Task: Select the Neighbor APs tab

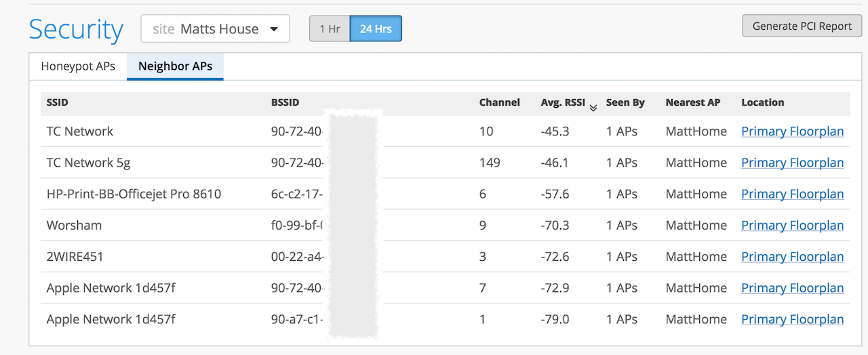Action: point(175,66)
